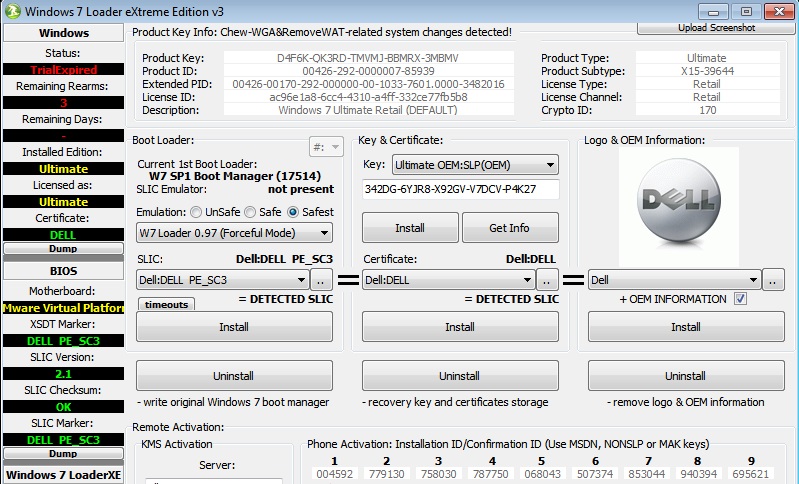Screen dimensions: 799x484
Task: Click Uninstall for recovery key and certificates
Action: [x=460, y=375]
